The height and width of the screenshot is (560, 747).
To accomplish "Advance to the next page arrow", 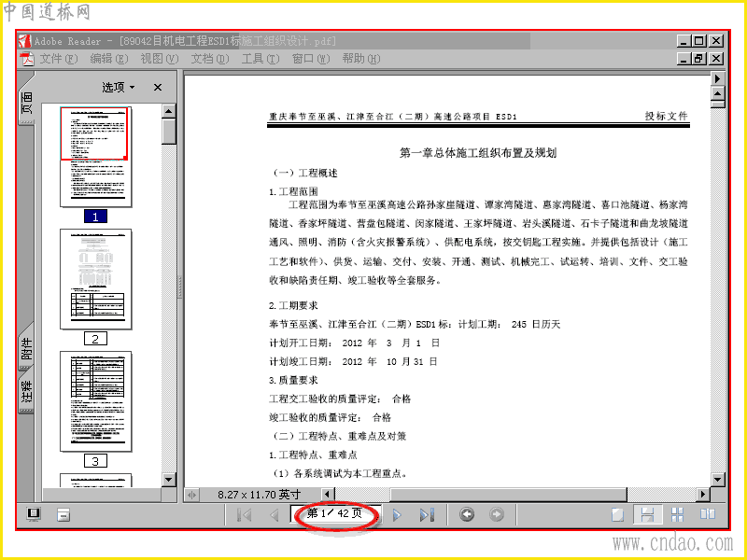I will tap(397, 515).
